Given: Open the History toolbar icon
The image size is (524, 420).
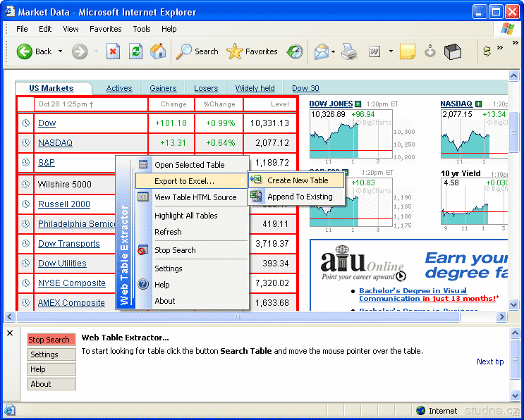Looking at the screenshot, I should coord(295,51).
